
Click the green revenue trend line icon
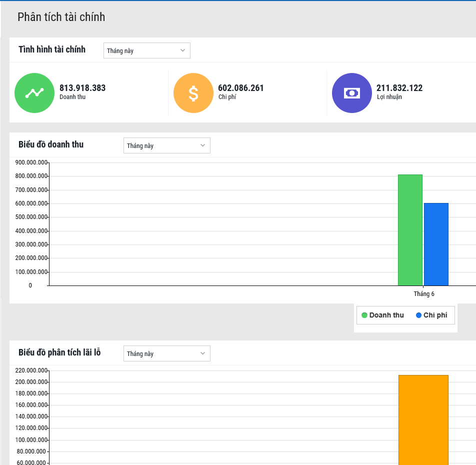click(x=34, y=93)
